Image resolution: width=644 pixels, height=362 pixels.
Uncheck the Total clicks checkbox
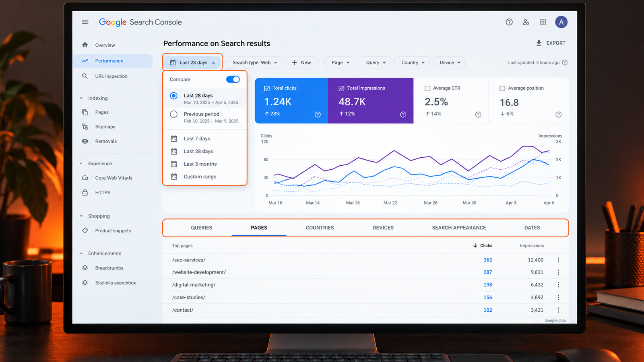(x=266, y=88)
